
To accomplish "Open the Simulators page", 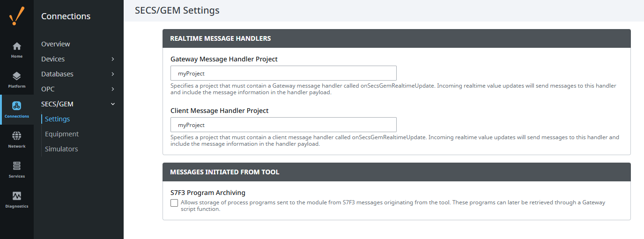I will coord(61,149).
